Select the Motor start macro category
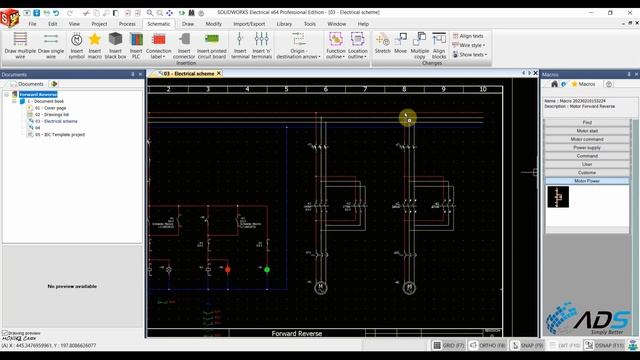The height and width of the screenshot is (360, 640). [587, 131]
